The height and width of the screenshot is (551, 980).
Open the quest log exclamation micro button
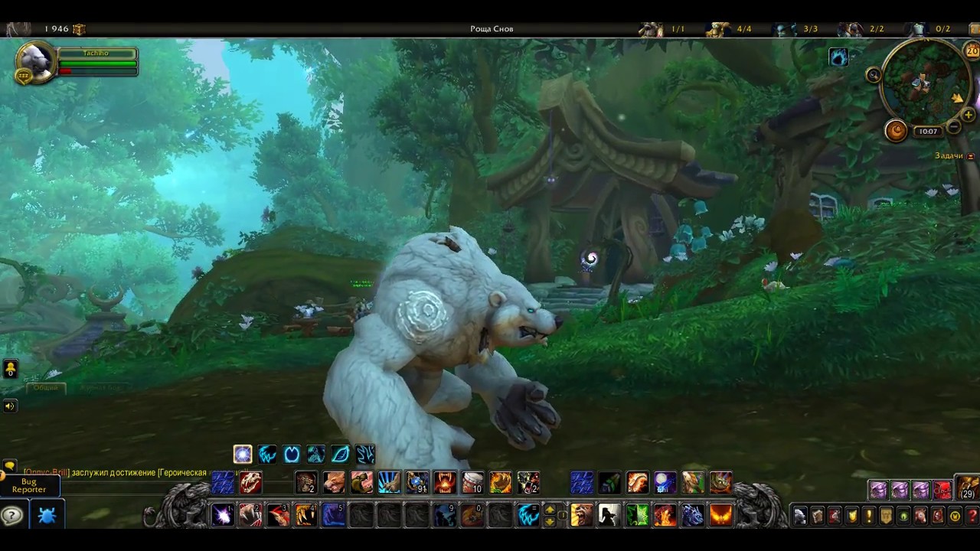(869, 516)
